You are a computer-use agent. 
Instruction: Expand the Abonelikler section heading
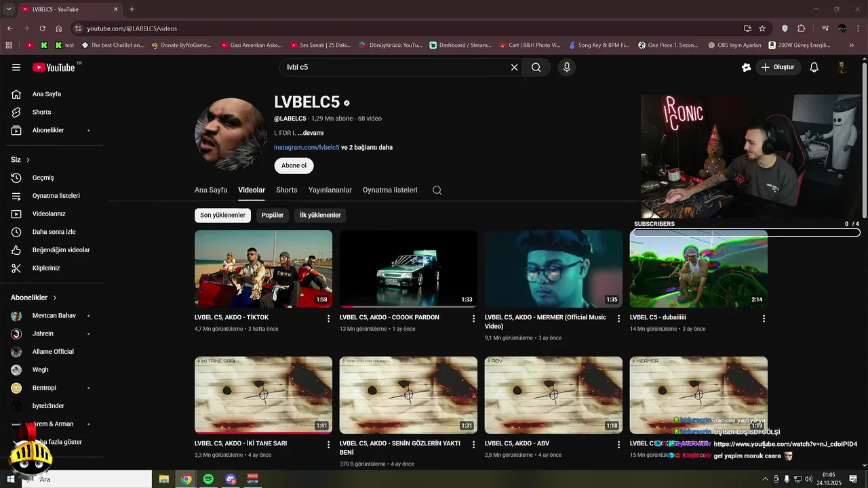pos(34,298)
